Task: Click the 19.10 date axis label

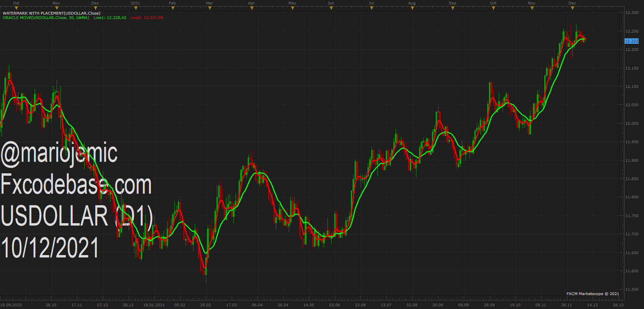Action: [x=515, y=305]
